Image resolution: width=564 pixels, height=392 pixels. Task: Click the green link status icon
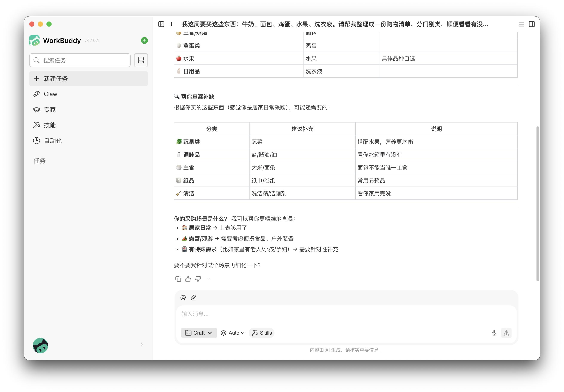[x=144, y=41]
